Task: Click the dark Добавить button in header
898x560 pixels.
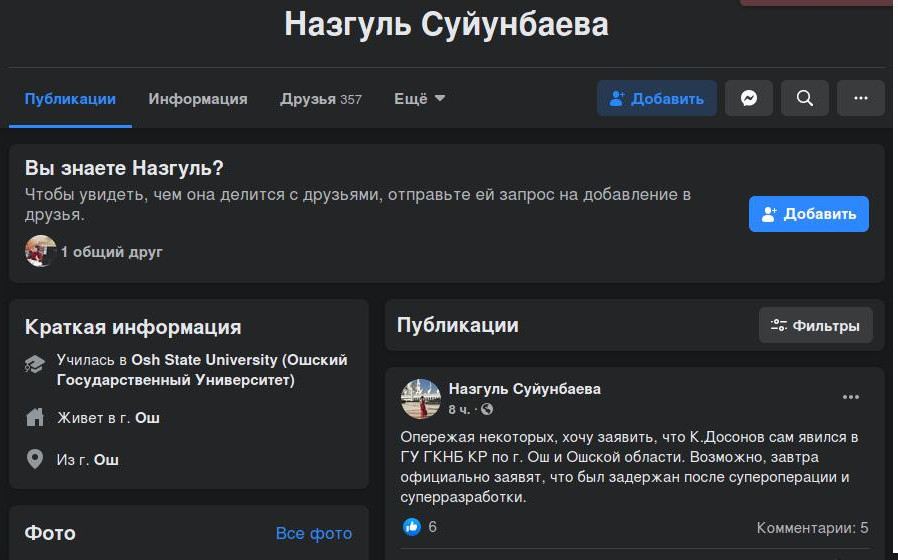Action: tap(656, 99)
